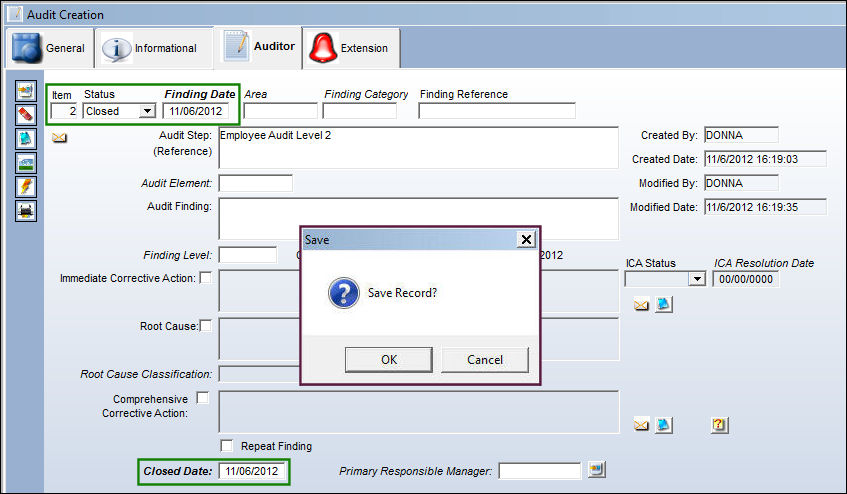Click the printer icon in left toolbar
The image size is (847, 494).
[26, 211]
